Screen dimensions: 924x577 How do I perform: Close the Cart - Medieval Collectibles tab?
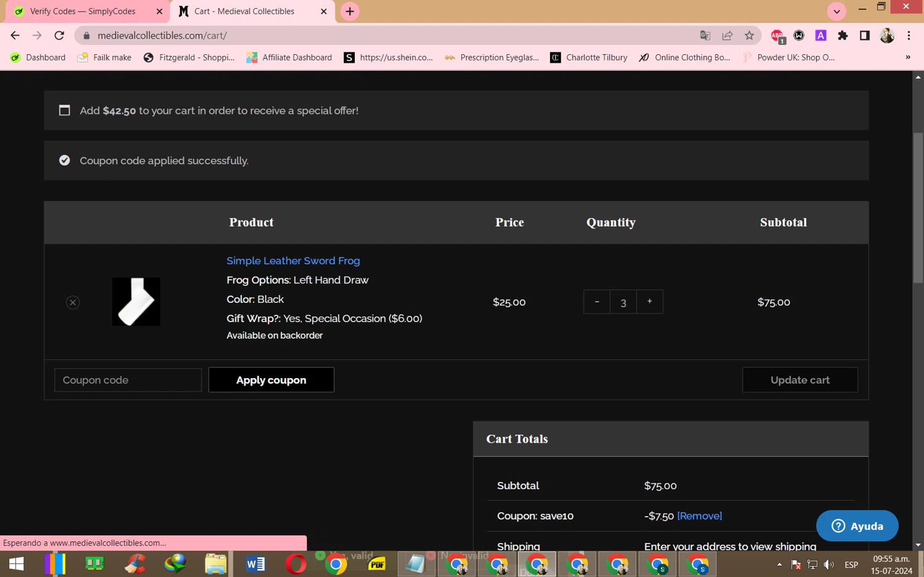tap(324, 11)
